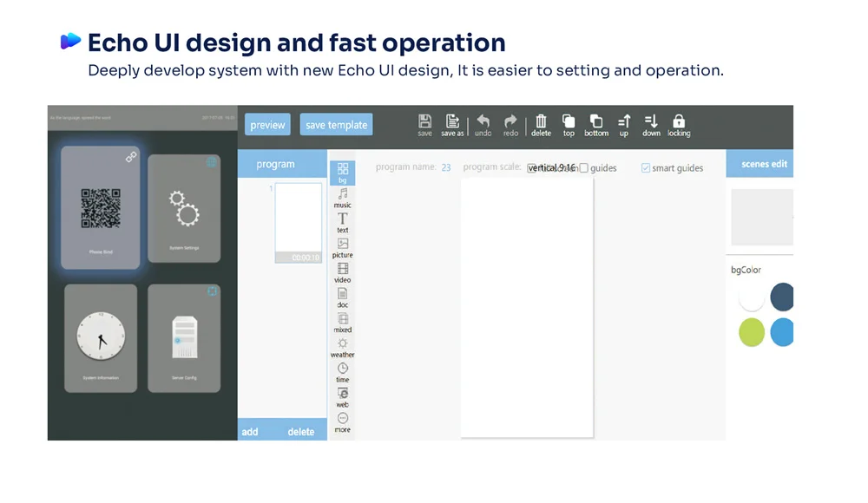Add a weather widget from sidebar
The width and height of the screenshot is (868, 503).
point(343,347)
